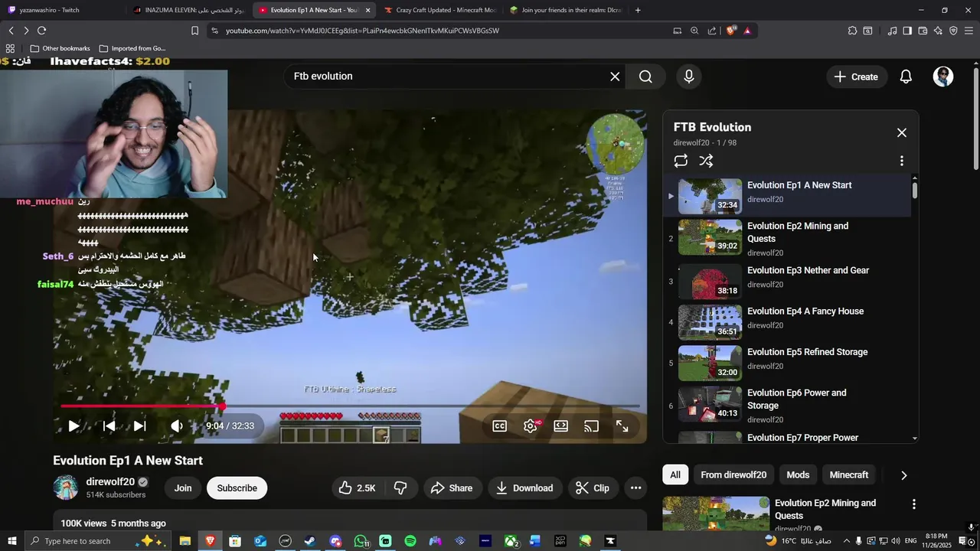The height and width of the screenshot is (551, 980).
Task: Open Spotify from the taskbar
Action: pyautogui.click(x=410, y=541)
